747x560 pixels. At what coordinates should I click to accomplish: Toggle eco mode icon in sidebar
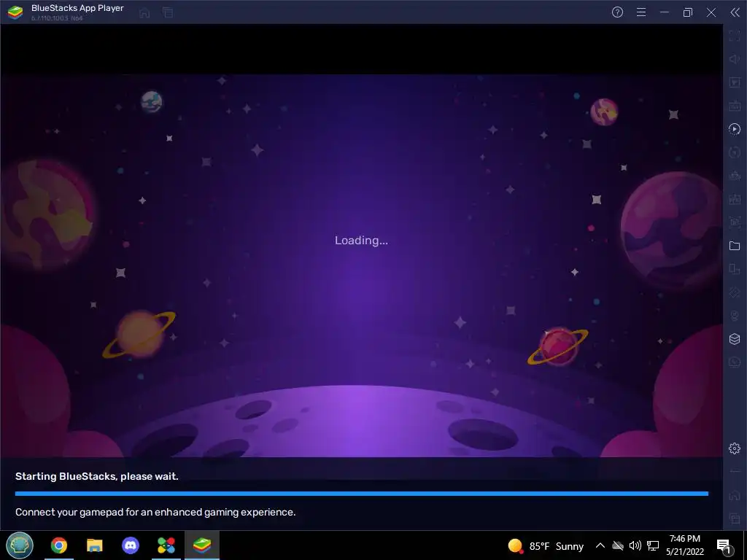735,362
